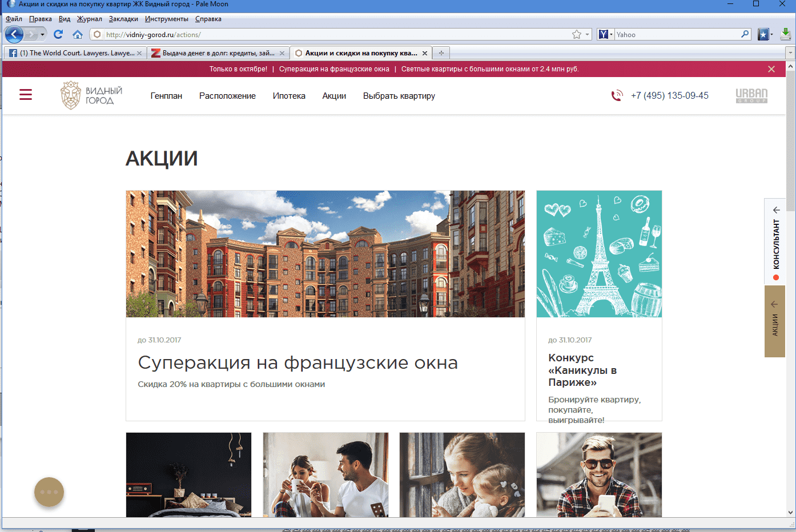Open the Файл menu
Screen dimensions: 796x532
tap(14, 19)
